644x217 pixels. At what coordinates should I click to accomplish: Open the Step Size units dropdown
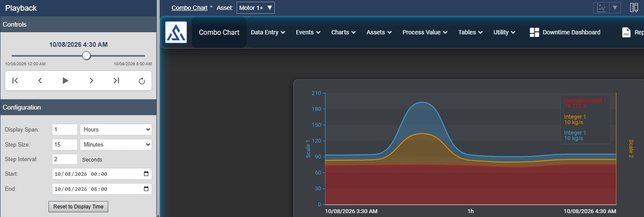[x=116, y=144]
